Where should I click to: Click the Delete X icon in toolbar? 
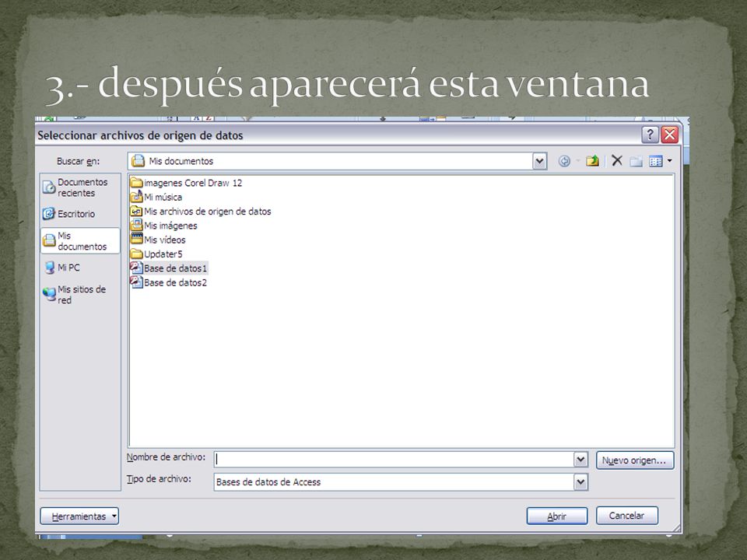(x=617, y=160)
